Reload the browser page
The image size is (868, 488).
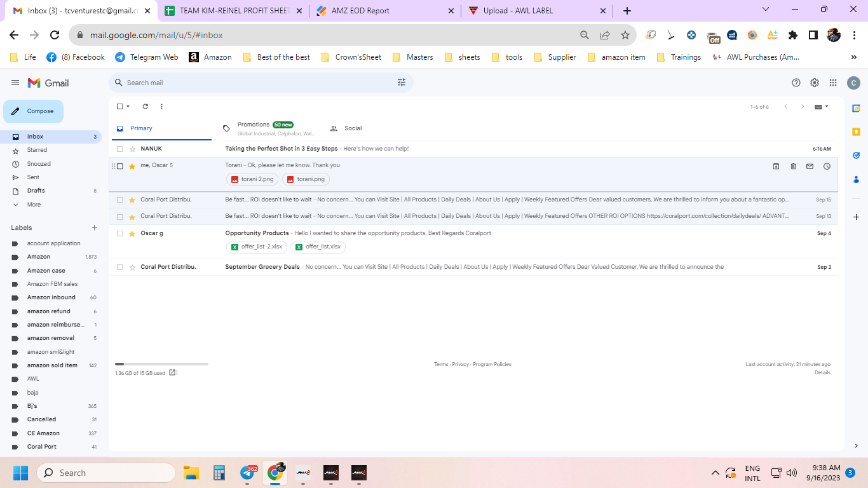(55, 35)
